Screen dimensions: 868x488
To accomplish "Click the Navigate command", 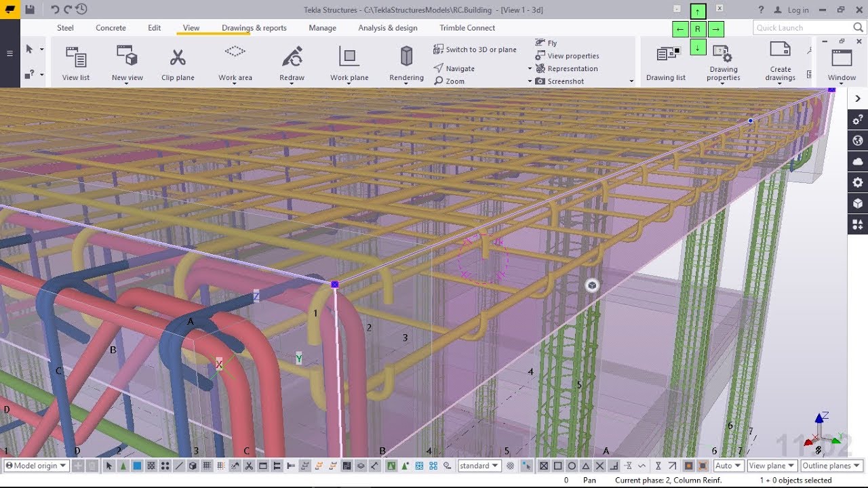I will pyautogui.click(x=454, y=68).
